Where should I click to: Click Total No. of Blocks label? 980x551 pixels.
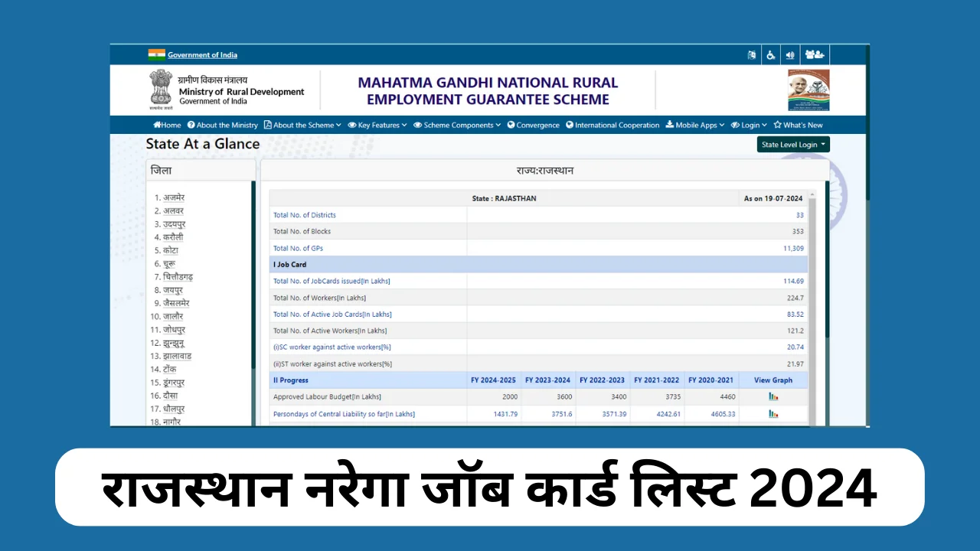pos(302,231)
